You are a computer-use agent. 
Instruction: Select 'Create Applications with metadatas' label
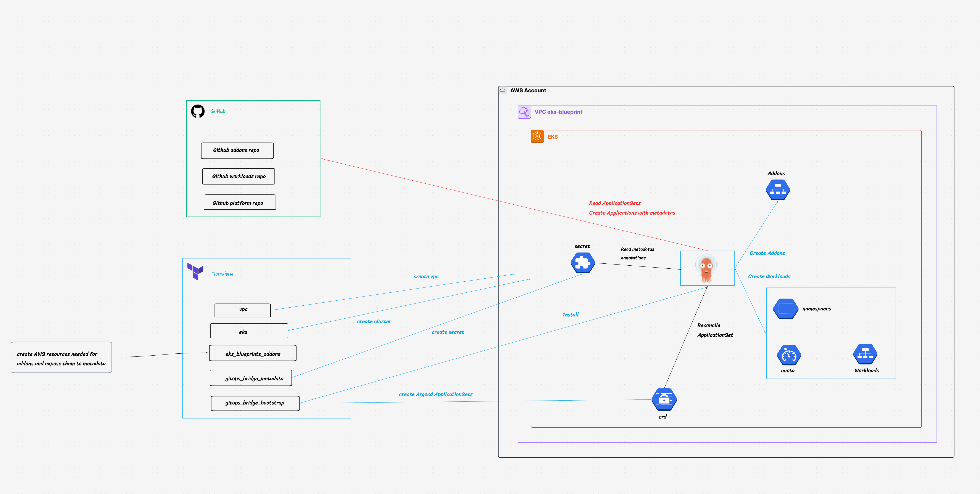coord(632,213)
